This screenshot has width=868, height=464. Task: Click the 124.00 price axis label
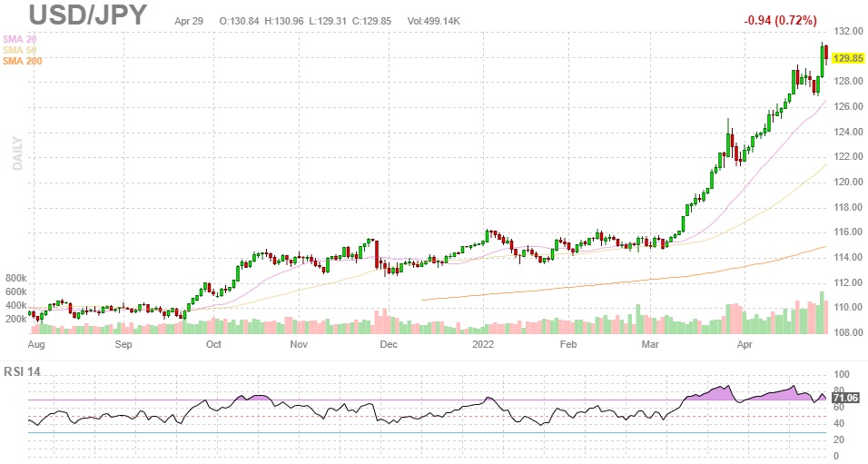pos(850,132)
